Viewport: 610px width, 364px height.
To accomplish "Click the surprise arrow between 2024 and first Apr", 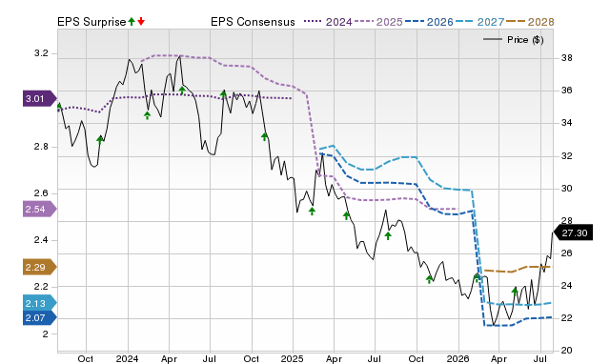I will pos(147,115).
